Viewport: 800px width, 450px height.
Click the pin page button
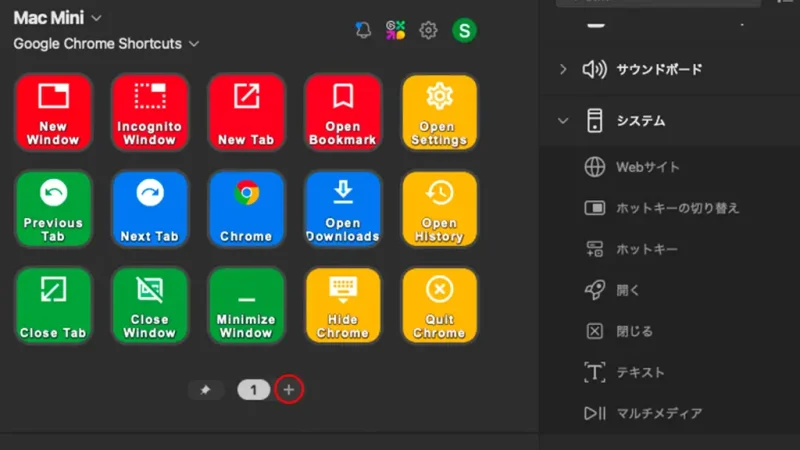(205, 390)
